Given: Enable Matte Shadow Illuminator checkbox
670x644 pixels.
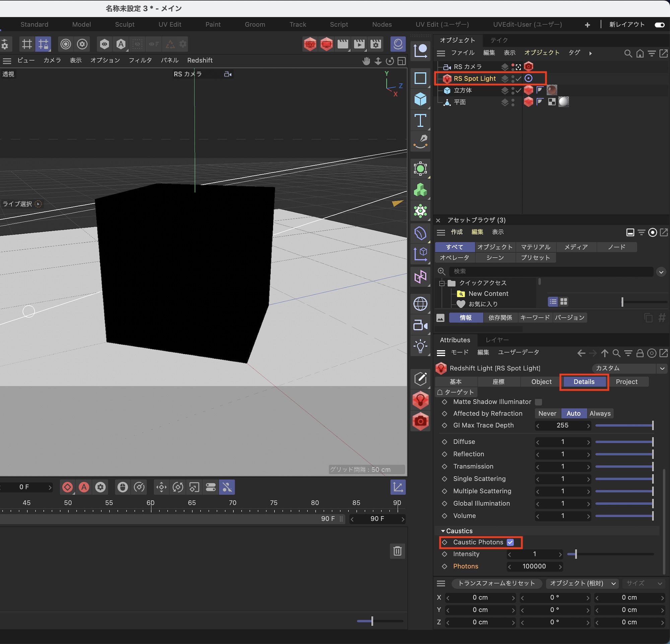Looking at the screenshot, I should [538, 402].
